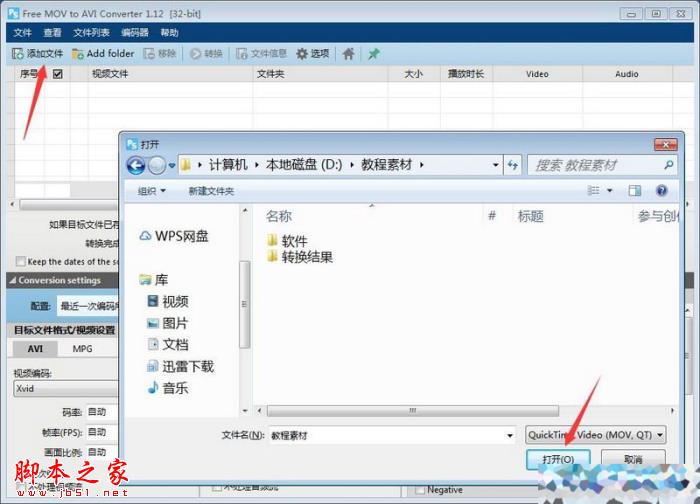Click the 新建文件夹 button

tap(211, 191)
